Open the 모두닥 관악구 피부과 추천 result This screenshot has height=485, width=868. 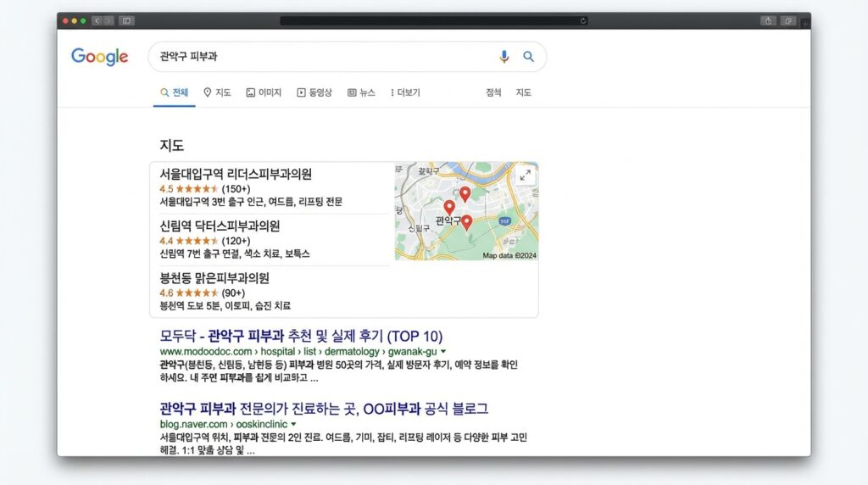pyautogui.click(x=301, y=336)
